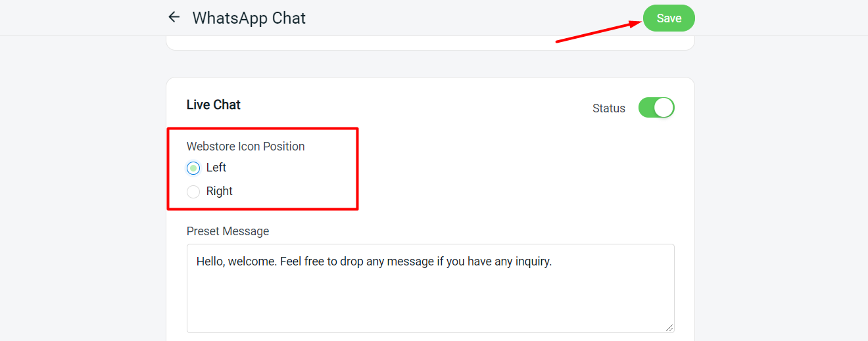Click the "Left" option label text
868x341 pixels.
[x=216, y=168]
